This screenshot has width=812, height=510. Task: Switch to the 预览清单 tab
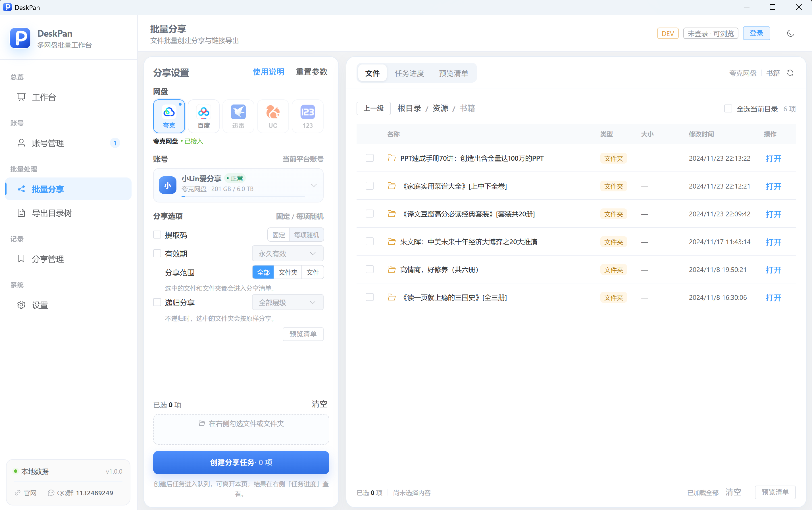click(453, 73)
